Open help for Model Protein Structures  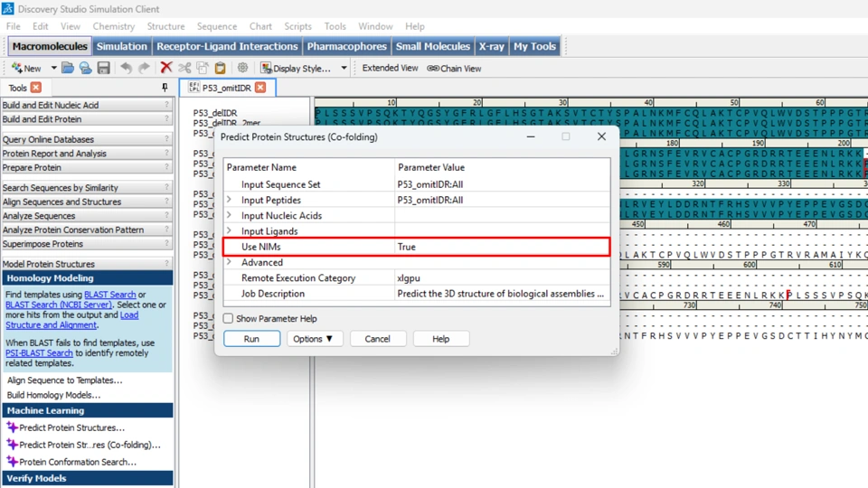[x=166, y=264]
